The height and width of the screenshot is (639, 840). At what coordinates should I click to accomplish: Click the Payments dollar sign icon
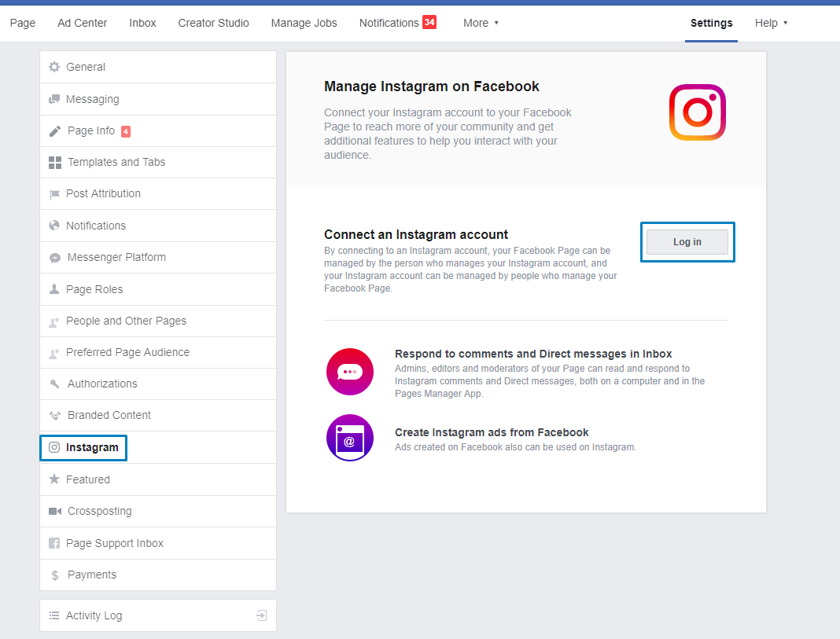click(54, 575)
